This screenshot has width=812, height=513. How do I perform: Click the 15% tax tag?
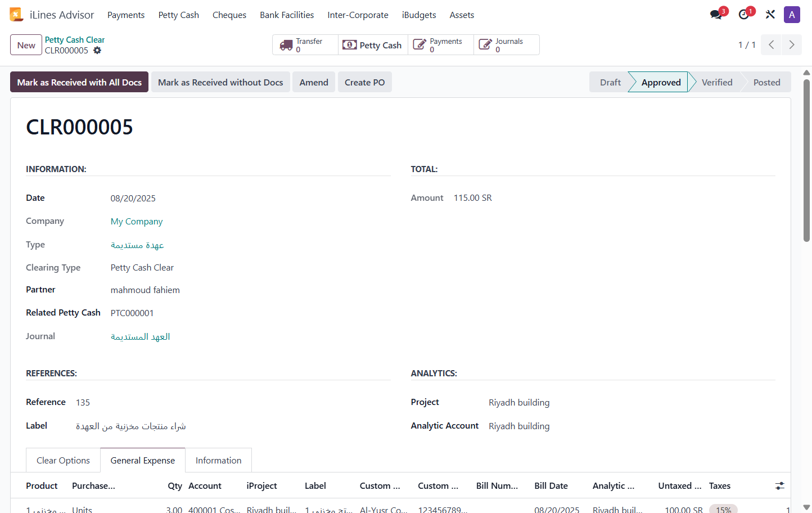(x=723, y=510)
